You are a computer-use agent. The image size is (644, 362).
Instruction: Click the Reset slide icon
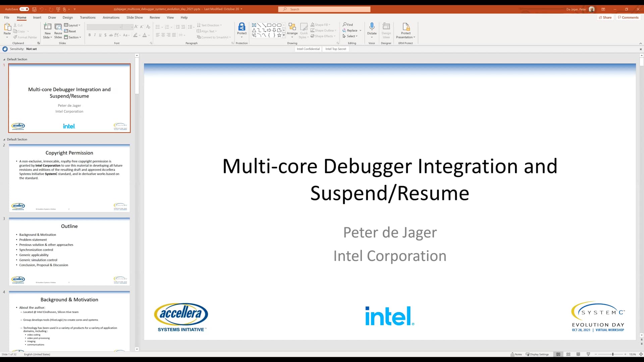66,31
